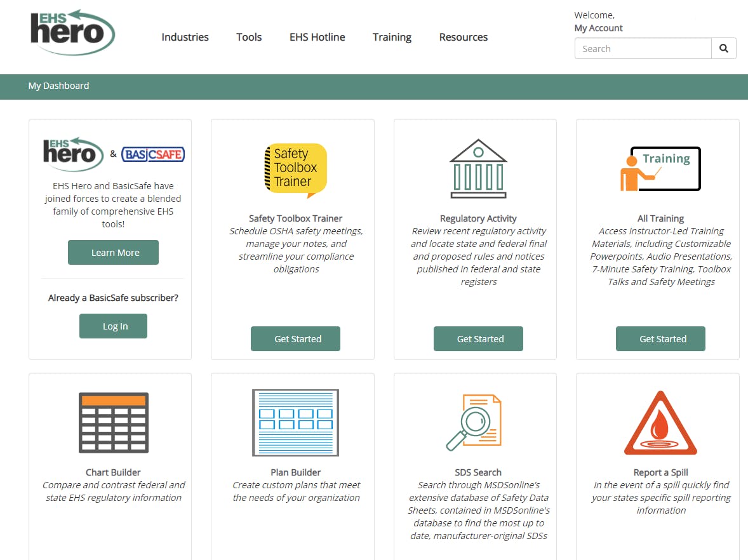Click the BasicSafe logo
Image resolution: width=748 pixels, height=560 pixels.
(x=153, y=154)
